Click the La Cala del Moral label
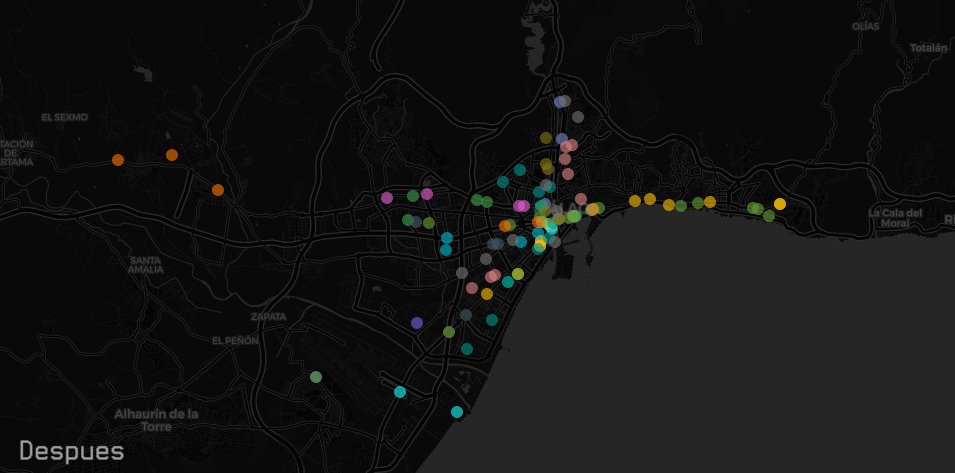 coord(895,218)
